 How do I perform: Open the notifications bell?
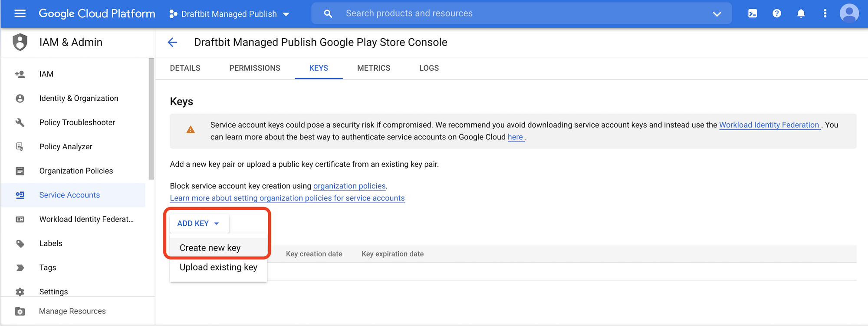point(801,13)
